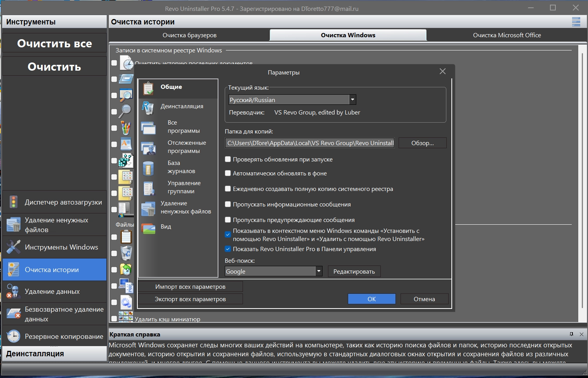
Task: Open the Удаление данных spy icon
Action: (x=14, y=291)
